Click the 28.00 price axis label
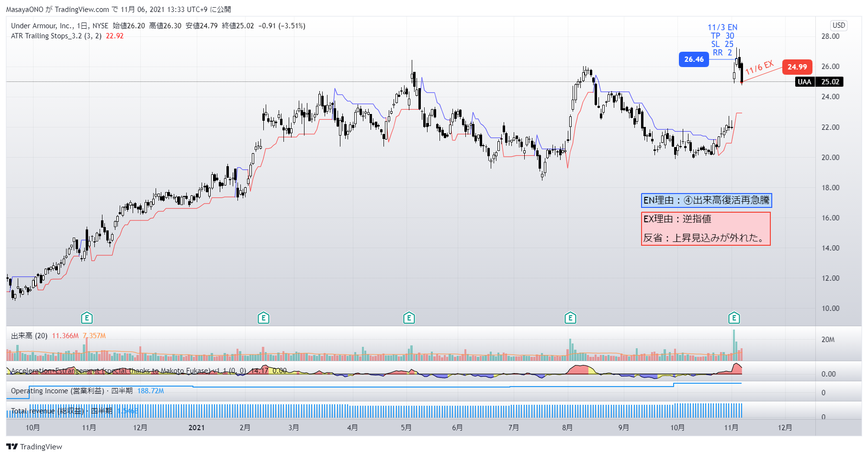This screenshot has height=457, width=868. coord(831,36)
